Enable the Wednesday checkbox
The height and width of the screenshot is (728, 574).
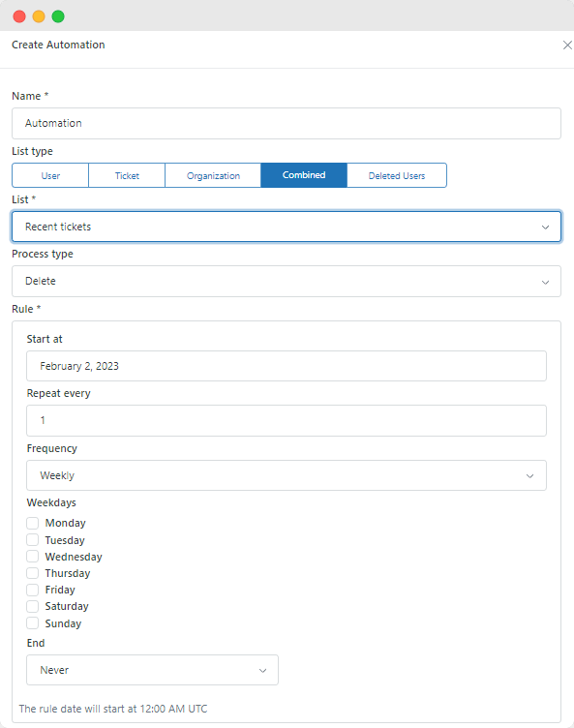point(33,557)
